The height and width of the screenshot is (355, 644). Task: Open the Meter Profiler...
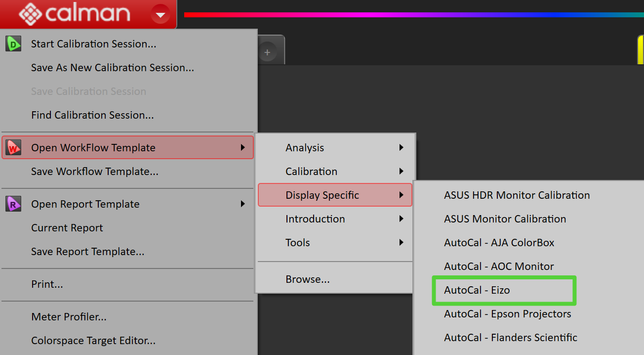point(69,317)
